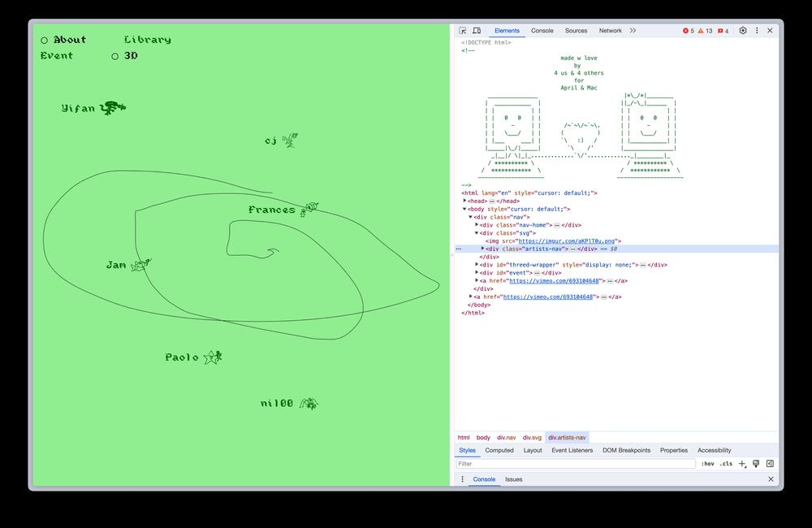The width and height of the screenshot is (812, 528).
Task: Toggle the .cls classes button
Action: click(x=727, y=464)
